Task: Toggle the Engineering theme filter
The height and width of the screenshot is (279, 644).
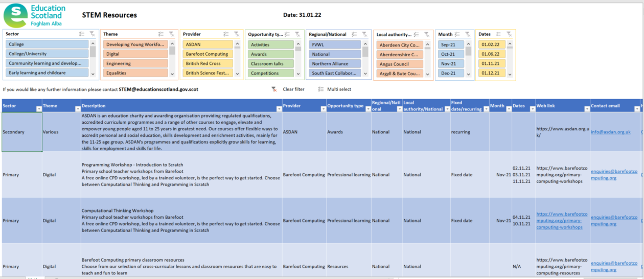Action: [x=135, y=63]
